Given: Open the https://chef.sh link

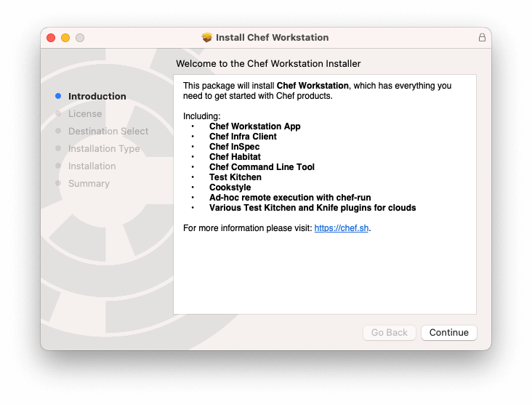Looking at the screenshot, I should pos(342,228).
